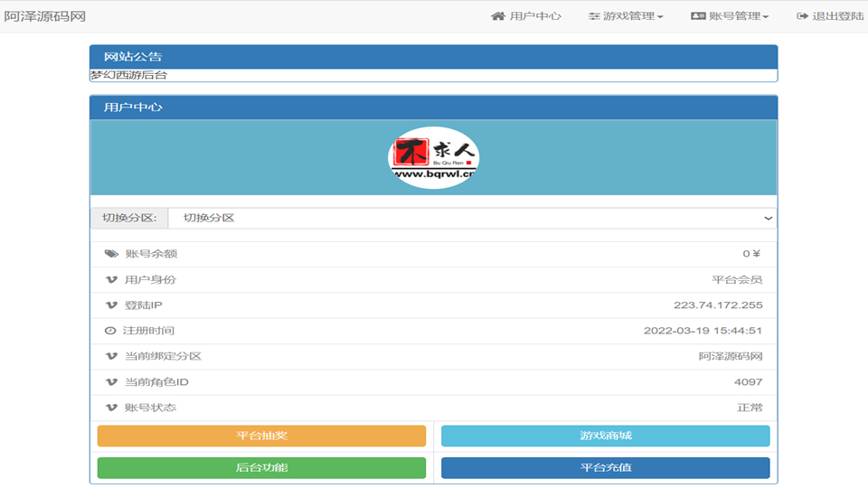Click the V icon next to 当前角色ID
868x488 pixels.
(111, 381)
